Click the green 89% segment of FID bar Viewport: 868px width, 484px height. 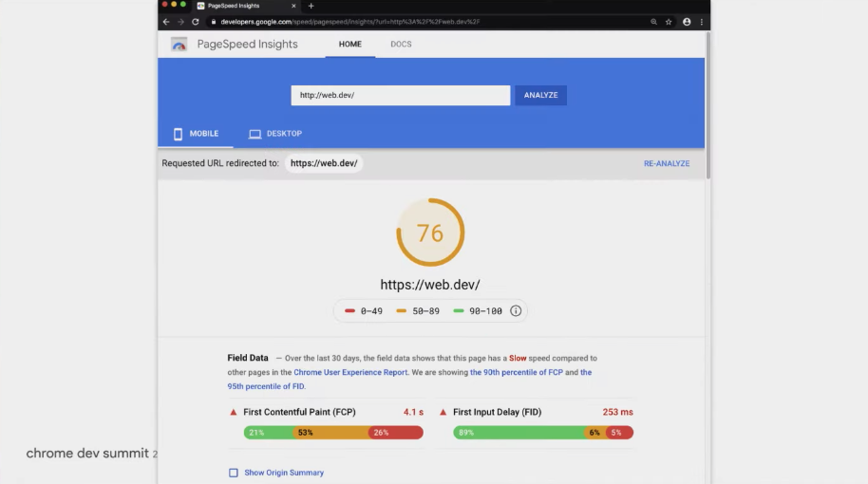[519, 433]
